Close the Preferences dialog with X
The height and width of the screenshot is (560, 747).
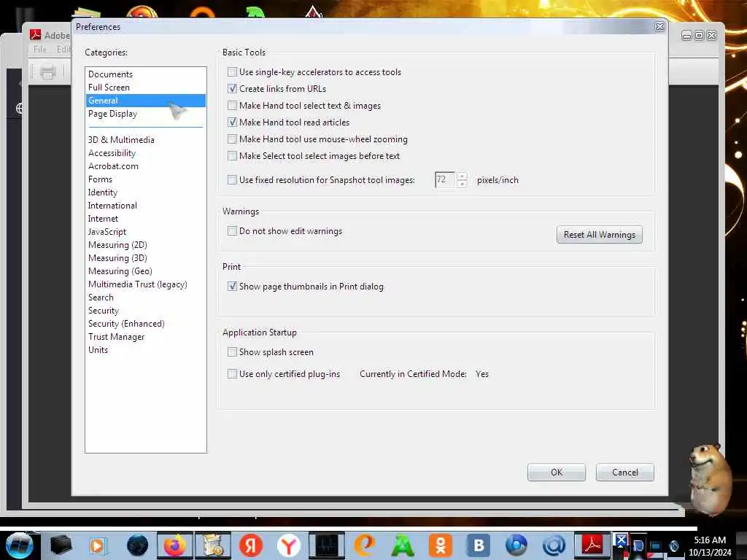[x=659, y=27]
